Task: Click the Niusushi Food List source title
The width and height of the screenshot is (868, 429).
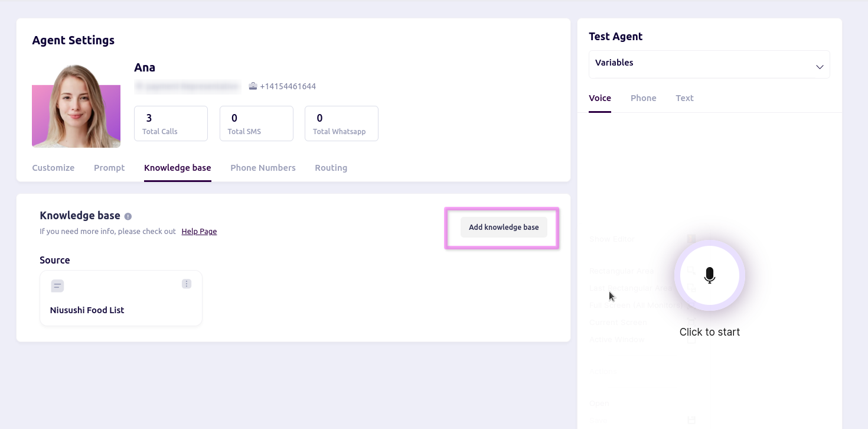Action: [87, 310]
